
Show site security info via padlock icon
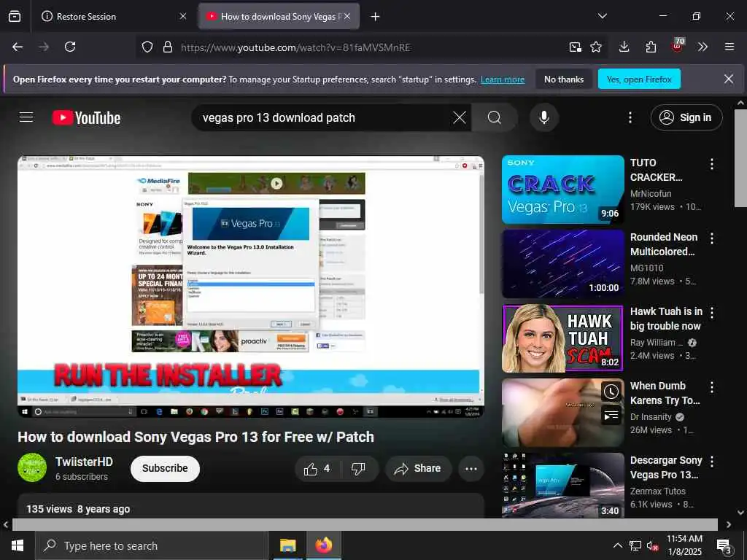(x=168, y=47)
